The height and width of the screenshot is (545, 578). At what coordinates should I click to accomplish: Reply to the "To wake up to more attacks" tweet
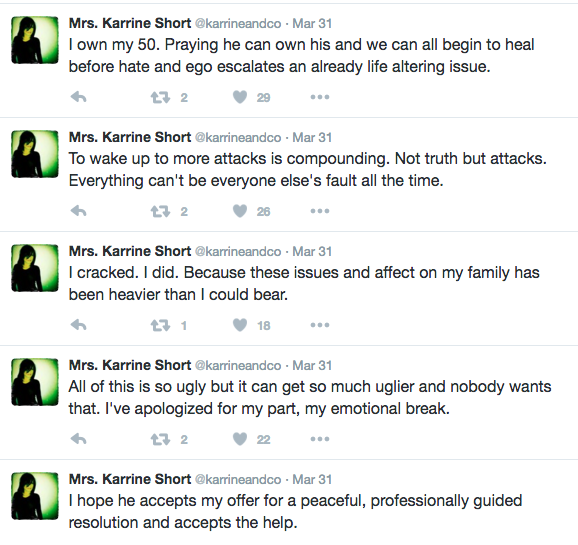pos(79,211)
